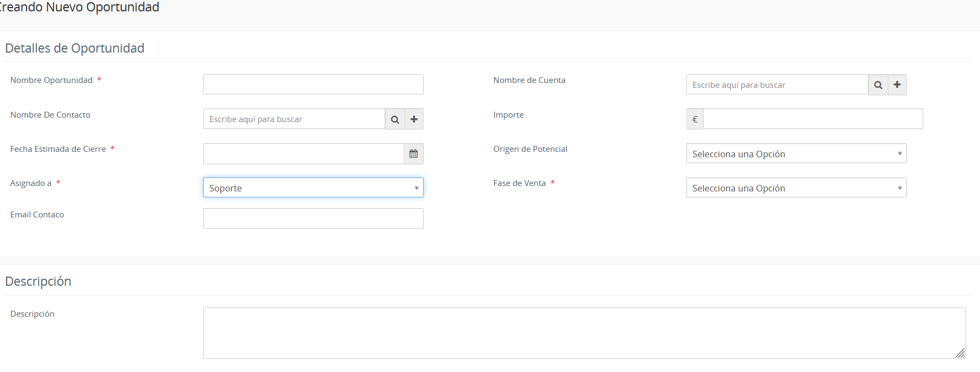Click the Nombre De Contacto search field
This screenshot has height=372, width=980.
click(294, 119)
